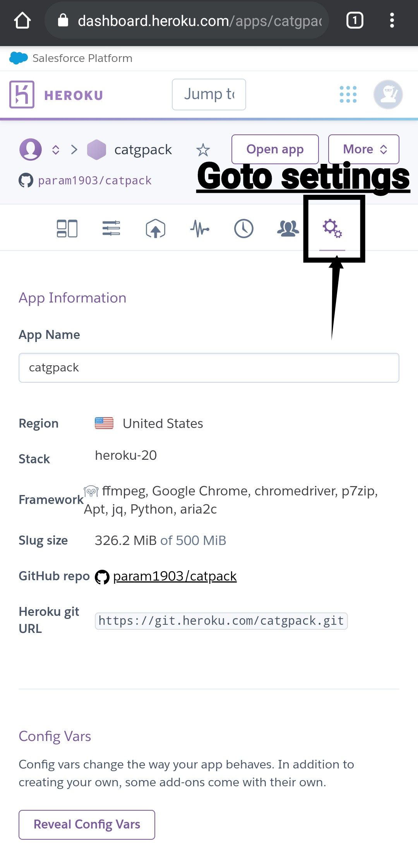Open the browser tab switcher showing 1
This screenshot has width=418, height=868.
(355, 21)
